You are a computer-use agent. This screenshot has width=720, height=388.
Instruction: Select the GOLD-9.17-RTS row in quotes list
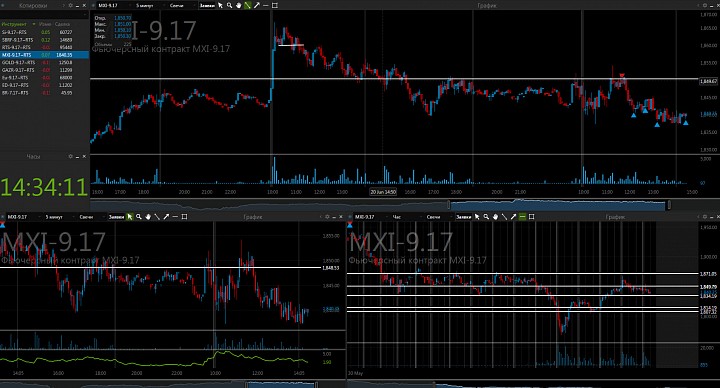(45, 62)
